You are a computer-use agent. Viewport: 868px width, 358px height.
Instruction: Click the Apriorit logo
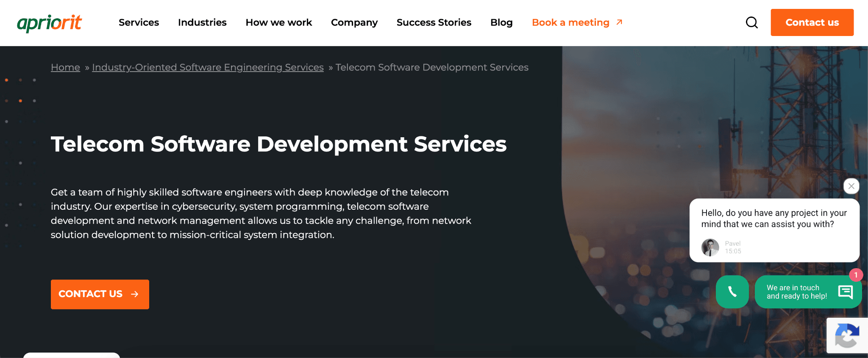49,23
